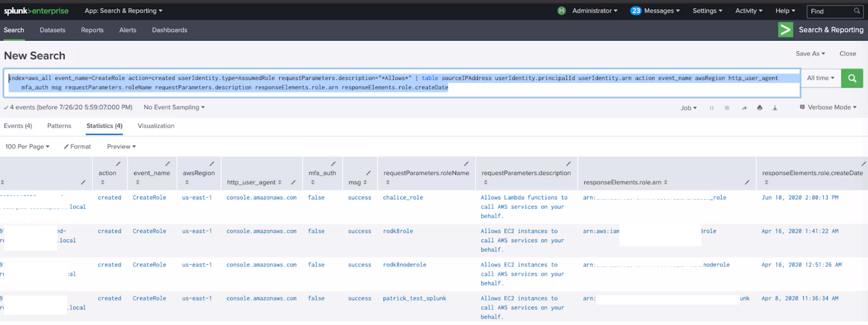Edit the mfa_auth column with pencil icon
This screenshot has height=325, width=868.
tap(333, 164)
